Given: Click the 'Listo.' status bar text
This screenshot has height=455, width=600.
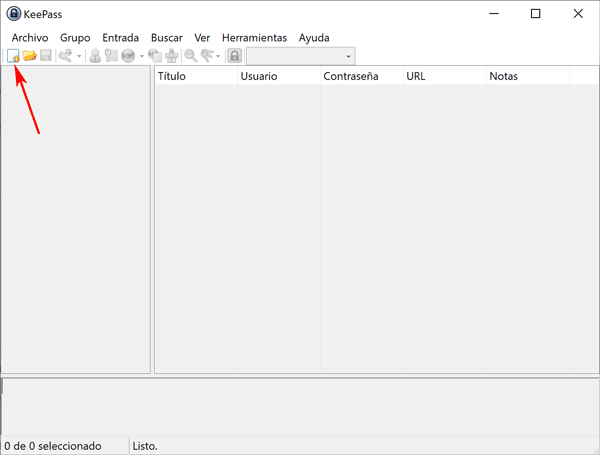Looking at the screenshot, I should pos(145,446).
